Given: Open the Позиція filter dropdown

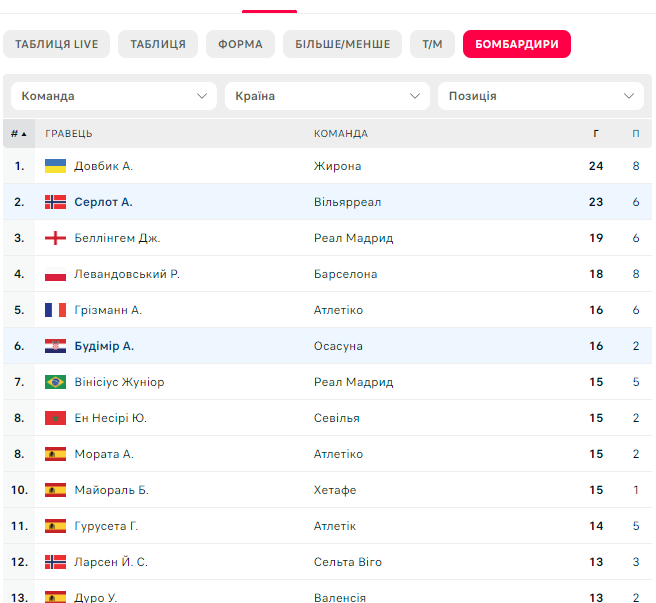Looking at the screenshot, I should coord(541,96).
